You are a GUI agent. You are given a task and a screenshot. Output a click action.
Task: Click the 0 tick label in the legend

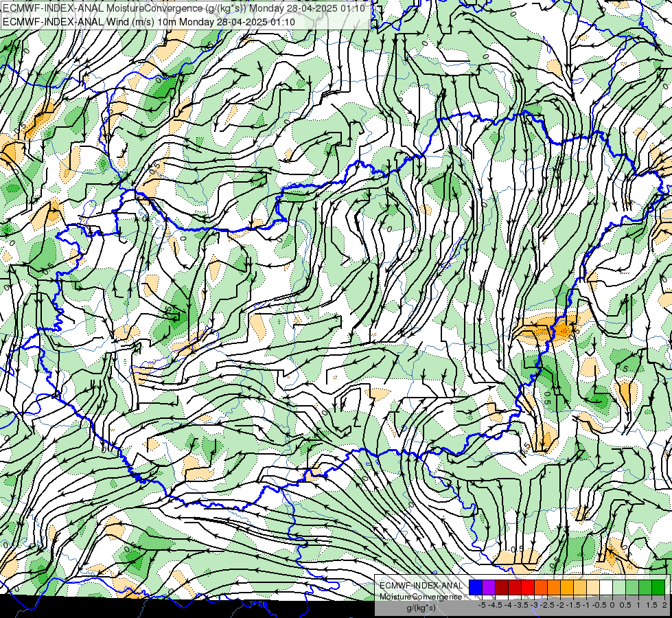pyautogui.click(x=612, y=605)
